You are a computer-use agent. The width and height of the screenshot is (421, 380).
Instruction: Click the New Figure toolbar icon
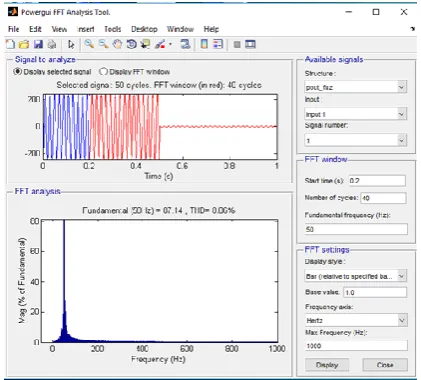(11, 44)
